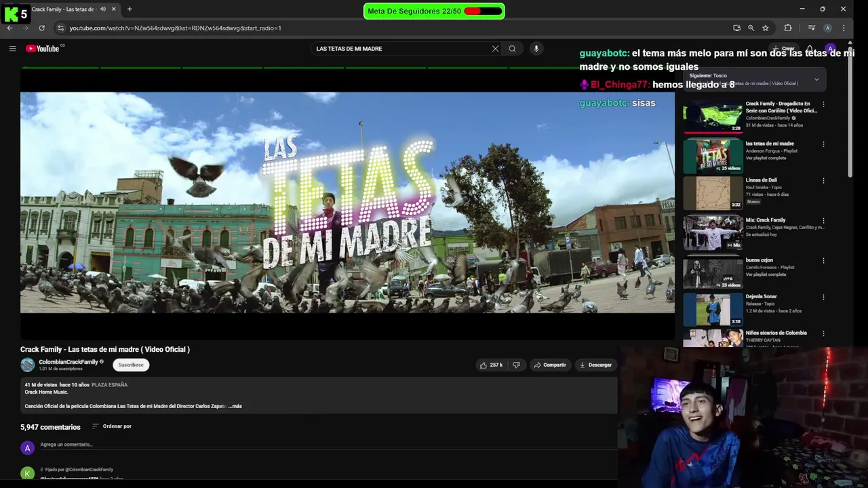Open the YouTube hamburger guide menu
The height and width of the screenshot is (488, 868).
[x=12, y=49]
